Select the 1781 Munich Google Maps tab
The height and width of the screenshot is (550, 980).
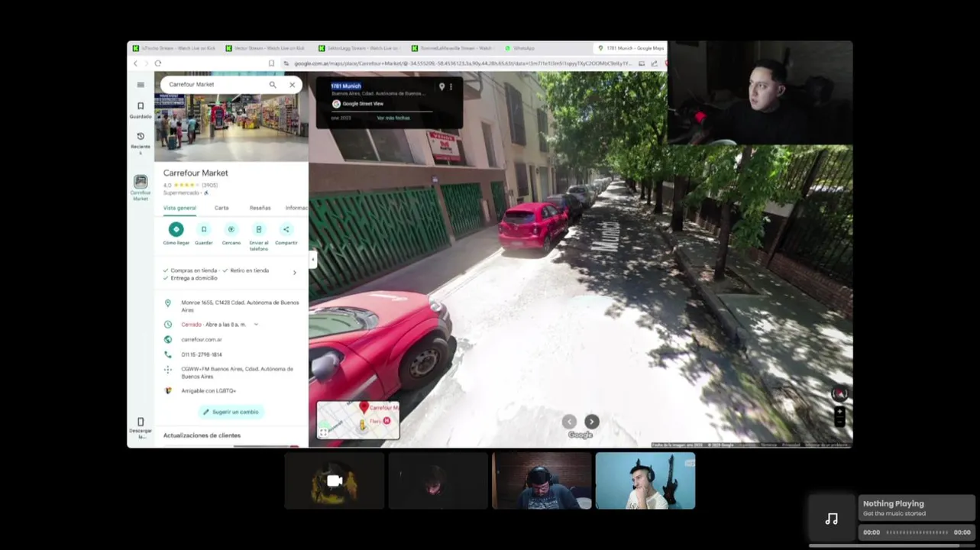click(629, 48)
